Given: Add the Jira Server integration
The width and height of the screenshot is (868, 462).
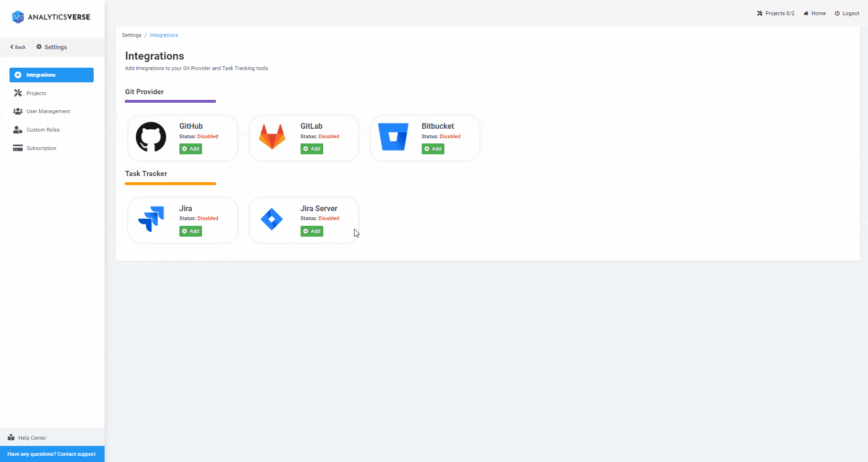Looking at the screenshot, I should 311,231.
